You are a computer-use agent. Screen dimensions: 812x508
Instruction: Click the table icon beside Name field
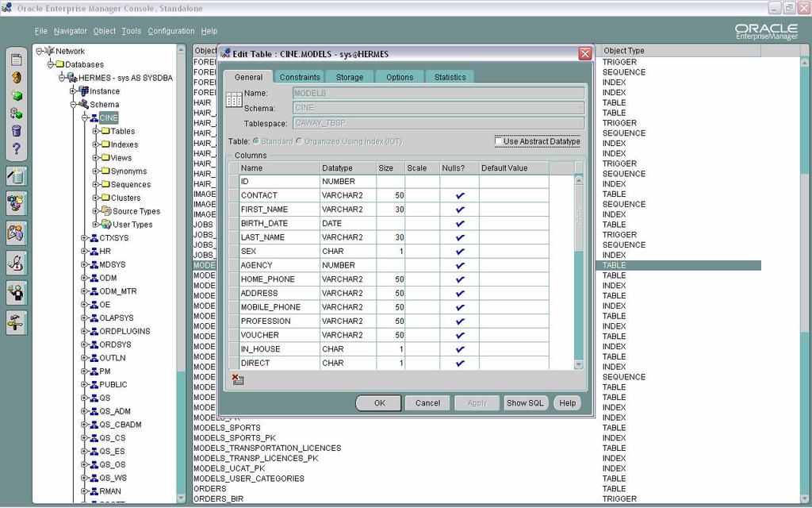coord(234,99)
